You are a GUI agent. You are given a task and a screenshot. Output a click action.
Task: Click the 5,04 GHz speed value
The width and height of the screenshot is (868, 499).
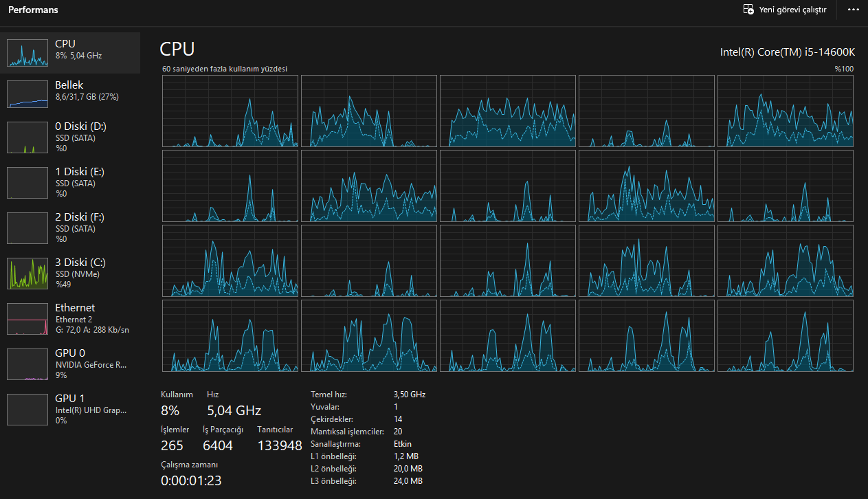pos(234,411)
